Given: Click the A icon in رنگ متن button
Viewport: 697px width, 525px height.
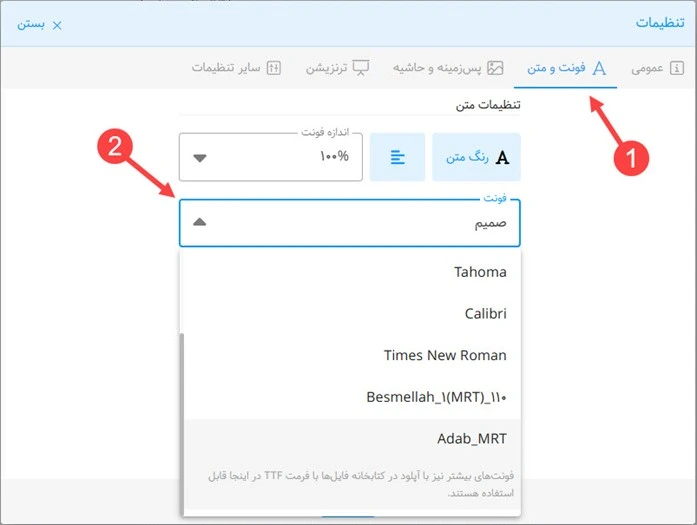Looking at the screenshot, I should pyautogui.click(x=503, y=157).
